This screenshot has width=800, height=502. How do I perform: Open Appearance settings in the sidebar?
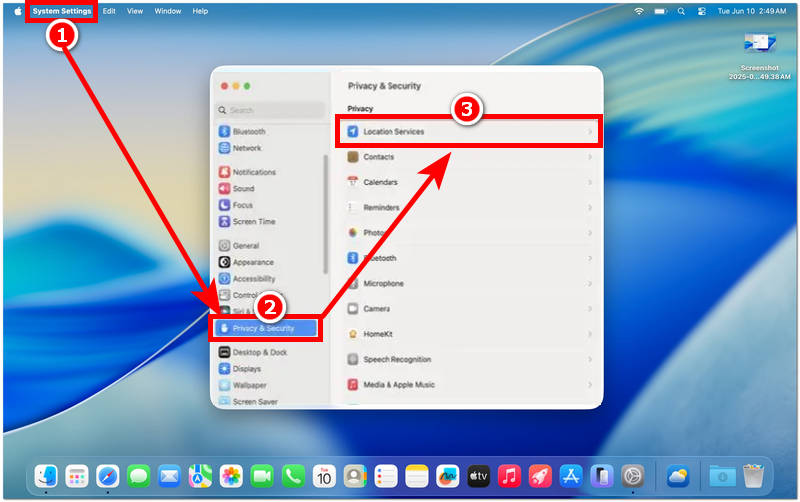[247, 262]
